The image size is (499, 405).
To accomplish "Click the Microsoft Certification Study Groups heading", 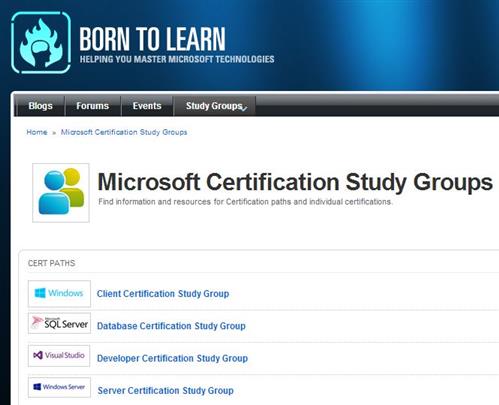I will click(x=295, y=182).
